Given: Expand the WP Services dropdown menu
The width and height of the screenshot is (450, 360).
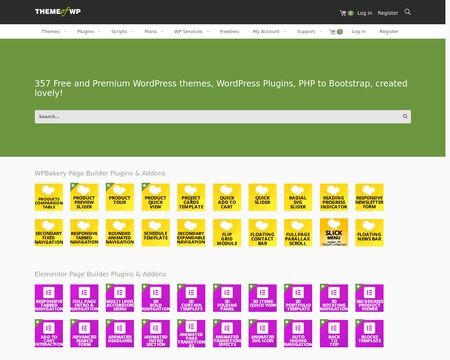Looking at the screenshot, I should tap(191, 31).
